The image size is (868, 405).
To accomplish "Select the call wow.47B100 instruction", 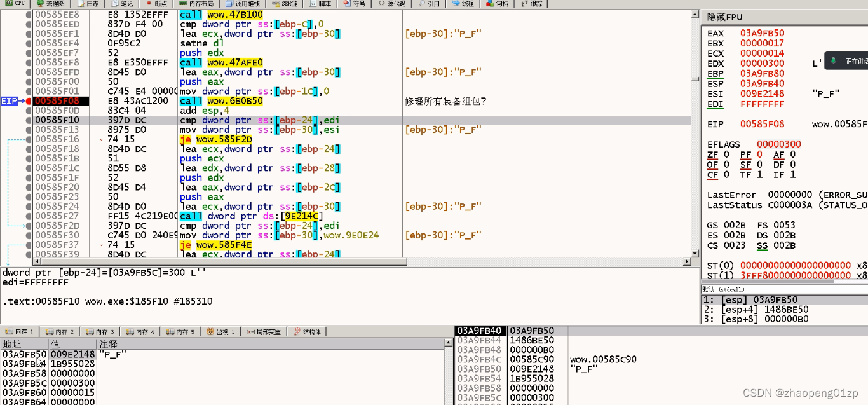I will (220, 15).
